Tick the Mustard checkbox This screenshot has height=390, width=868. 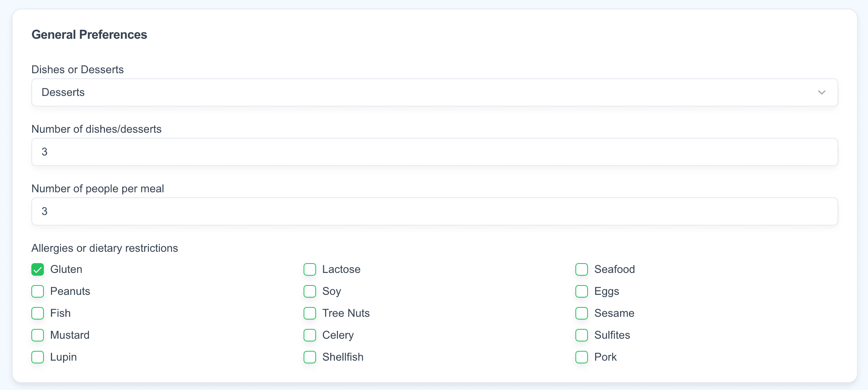point(38,335)
